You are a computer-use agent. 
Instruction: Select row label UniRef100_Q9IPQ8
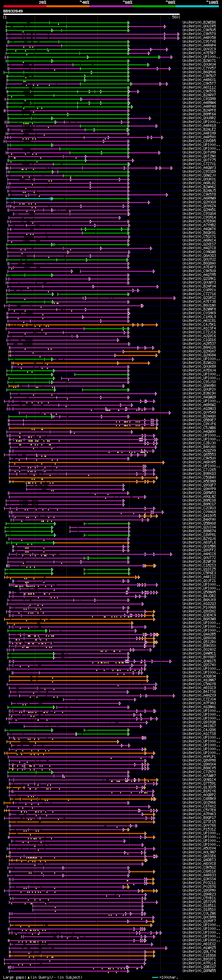tap(199, 722)
